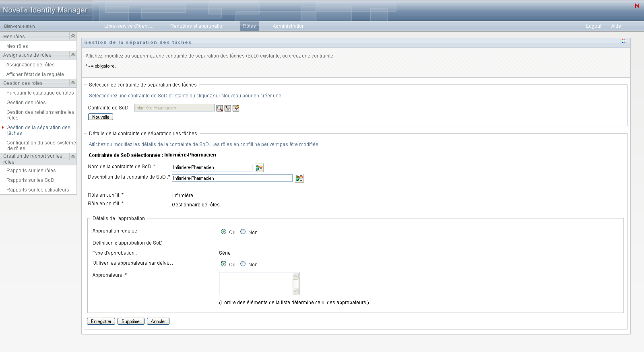Click the portlet options icon in title bar
This screenshot has width=644, height=352.
[x=623, y=41]
